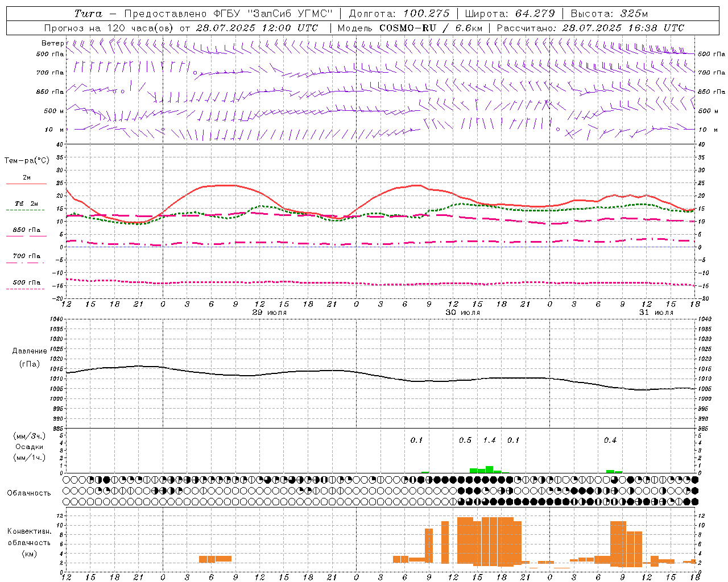This screenshot has height=582, width=728.
Task: Click the "Тем-ра(°C)" temperature panel label
Action: coord(27,161)
